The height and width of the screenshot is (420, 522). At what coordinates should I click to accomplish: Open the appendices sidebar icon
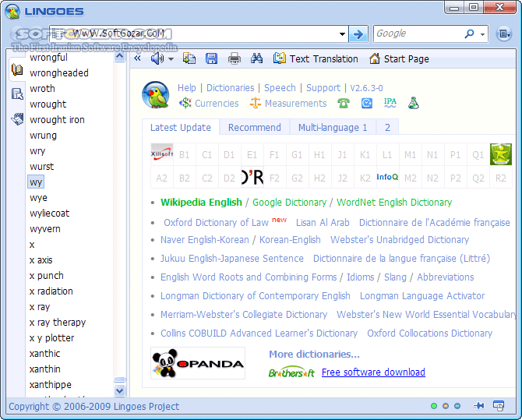[x=17, y=119]
